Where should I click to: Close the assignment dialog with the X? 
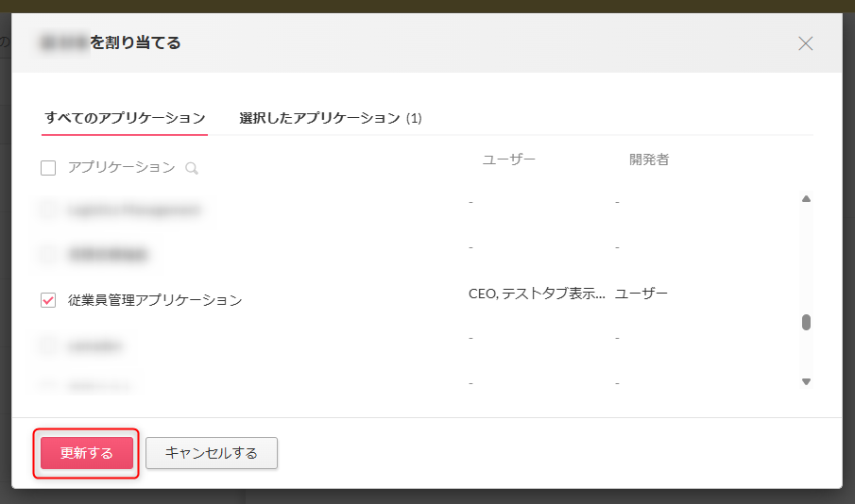805,43
